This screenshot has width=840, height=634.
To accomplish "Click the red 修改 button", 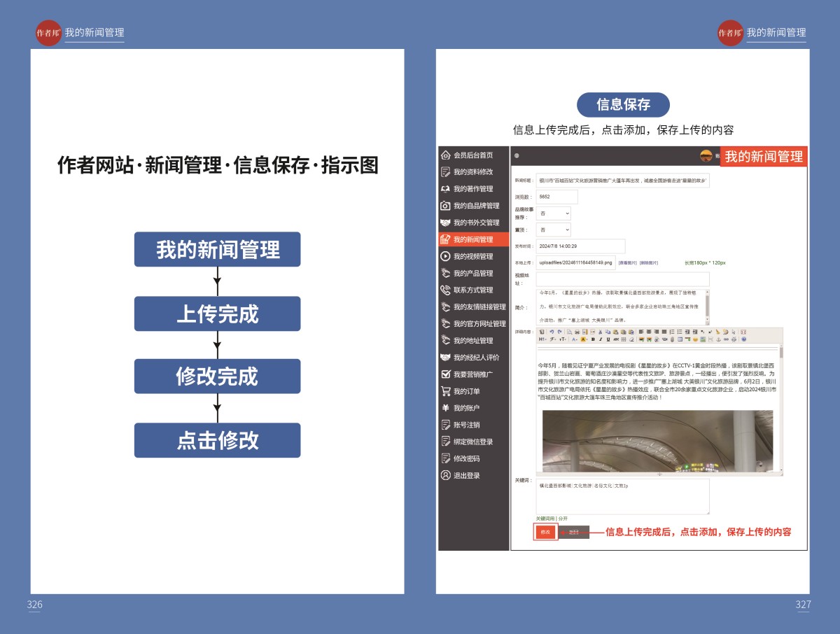I will (x=545, y=533).
